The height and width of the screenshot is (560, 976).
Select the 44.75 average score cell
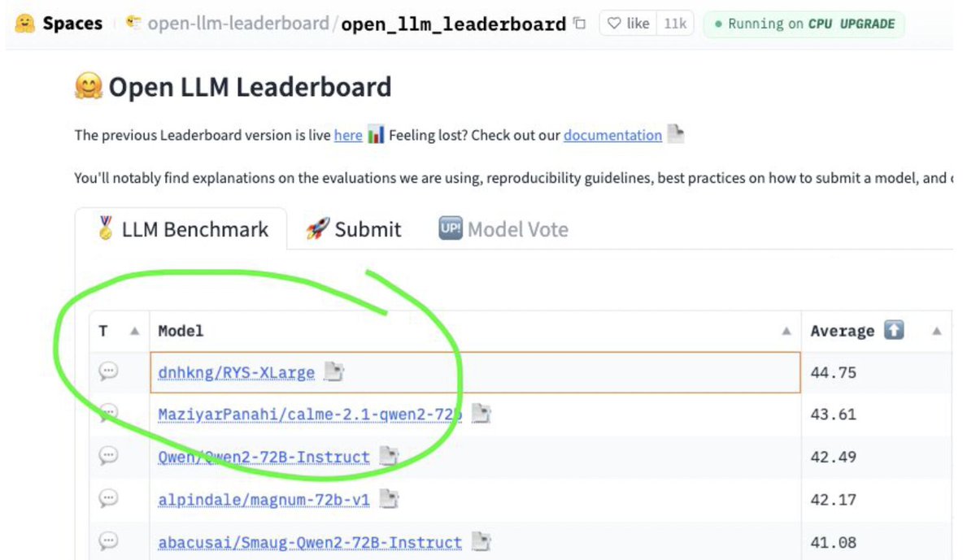(x=877, y=373)
